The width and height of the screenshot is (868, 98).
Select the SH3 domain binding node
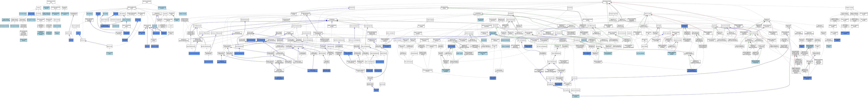pos(4,26)
